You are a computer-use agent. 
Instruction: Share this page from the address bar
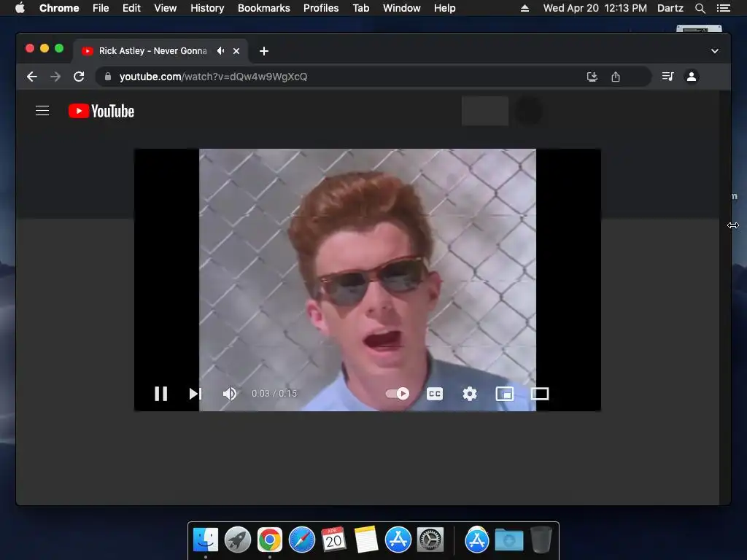pos(616,77)
